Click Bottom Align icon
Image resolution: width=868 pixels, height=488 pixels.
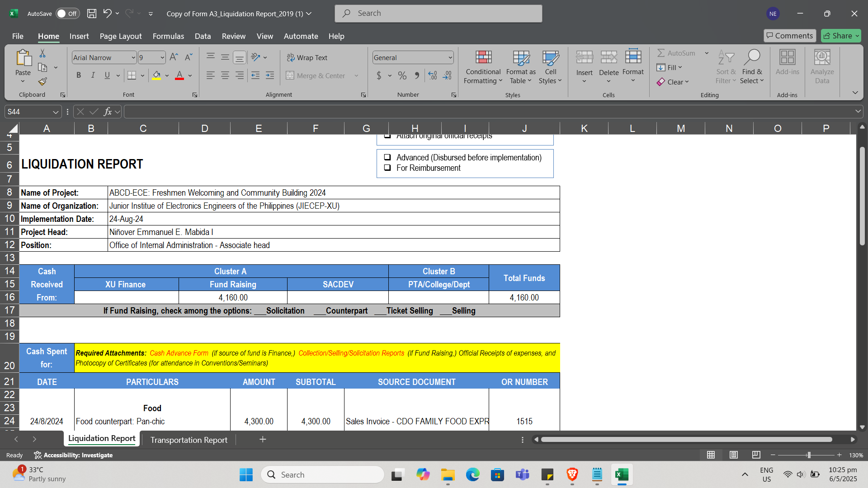click(x=240, y=57)
